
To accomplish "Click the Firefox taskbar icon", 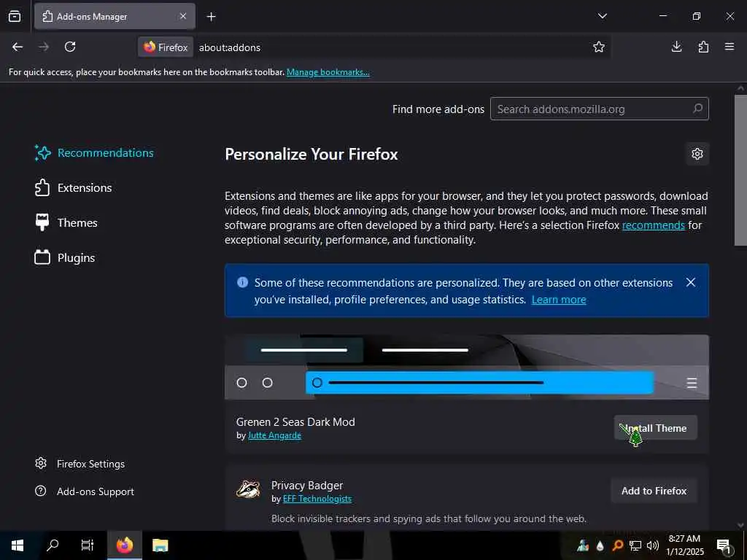I will click(x=125, y=545).
